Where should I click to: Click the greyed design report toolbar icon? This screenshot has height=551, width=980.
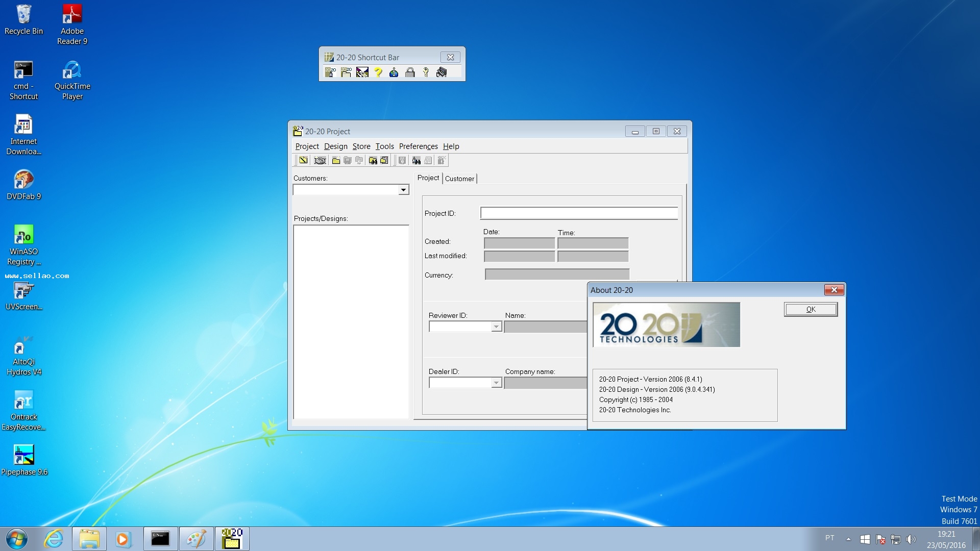pos(428,160)
